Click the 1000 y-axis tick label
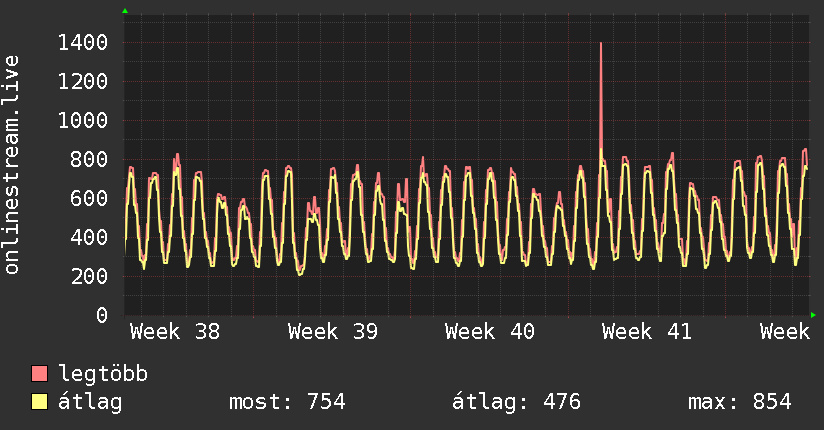Screen dimensions: 824x430 (83, 120)
